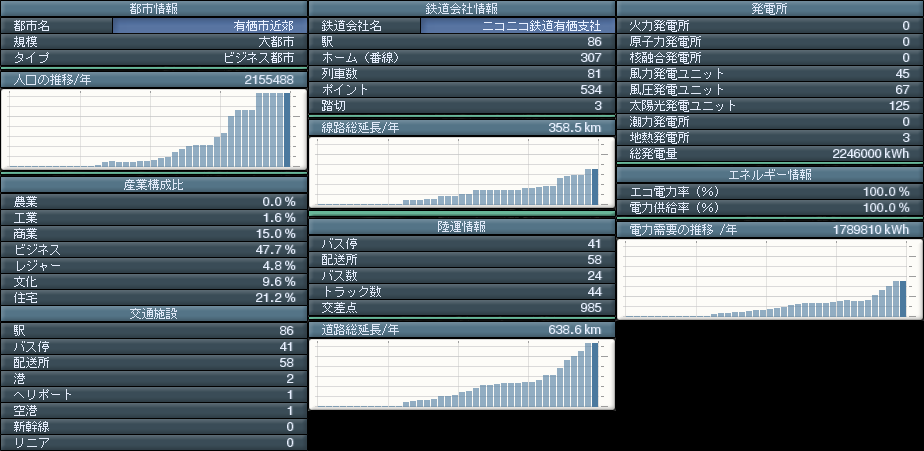Click the 列車数 row in railway info
The height and width of the screenshot is (451, 924).
click(x=461, y=74)
